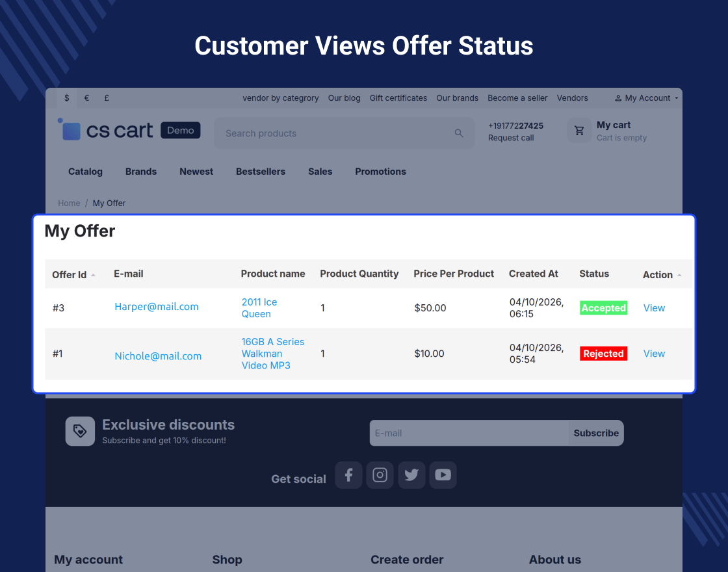The height and width of the screenshot is (572, 728).
Task: Open 2011 Ice Queen product link
Action: pos(259,308)
